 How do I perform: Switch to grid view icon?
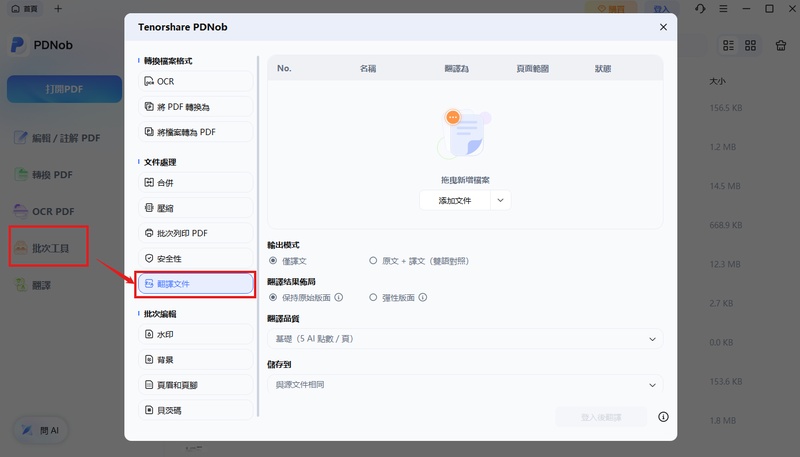pos(751,45)
